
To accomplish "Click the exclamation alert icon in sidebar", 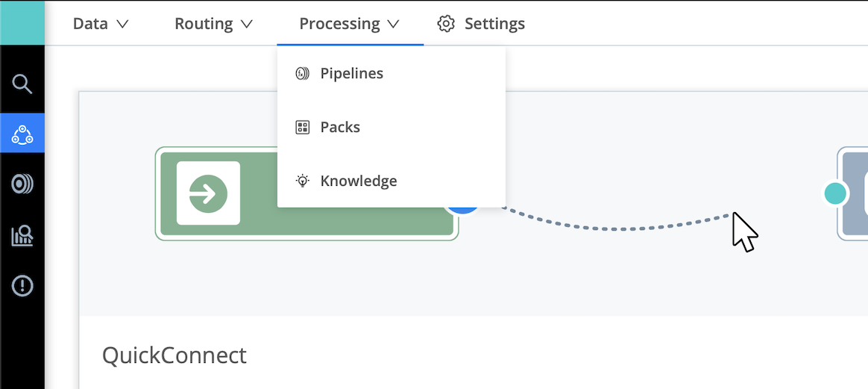I will pos(22,286).
